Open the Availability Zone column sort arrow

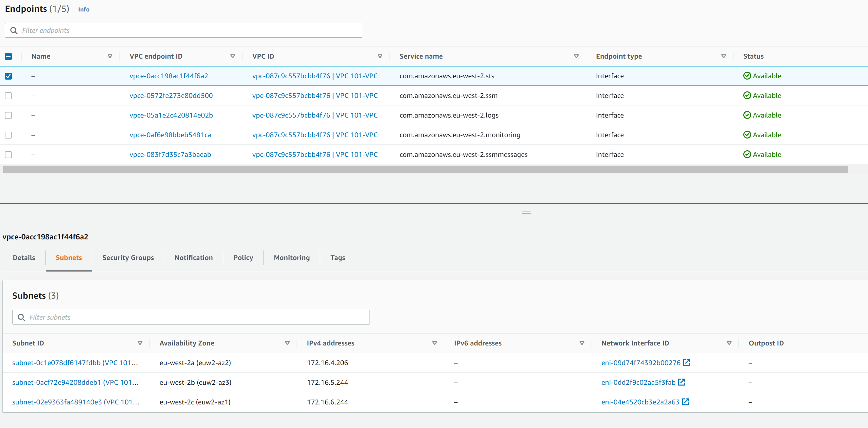pos(287,343)
